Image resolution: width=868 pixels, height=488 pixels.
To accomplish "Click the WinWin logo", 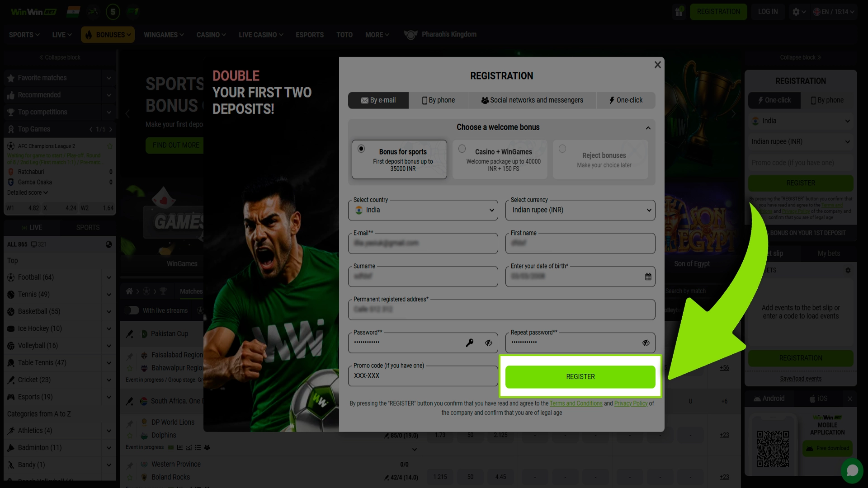I will [x=34, y=12].
